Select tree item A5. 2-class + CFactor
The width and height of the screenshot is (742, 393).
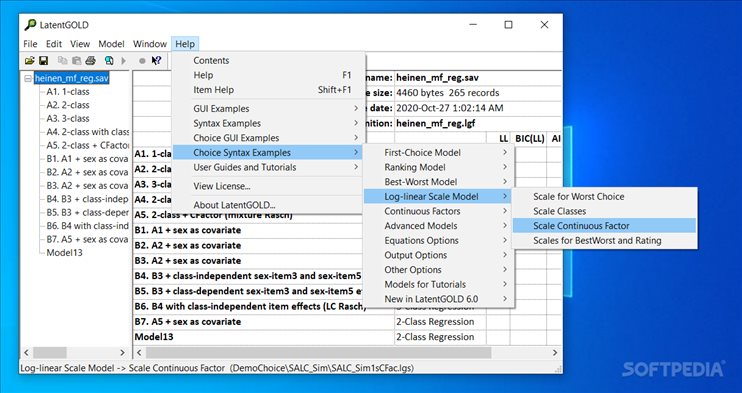(x=87, y=145)
